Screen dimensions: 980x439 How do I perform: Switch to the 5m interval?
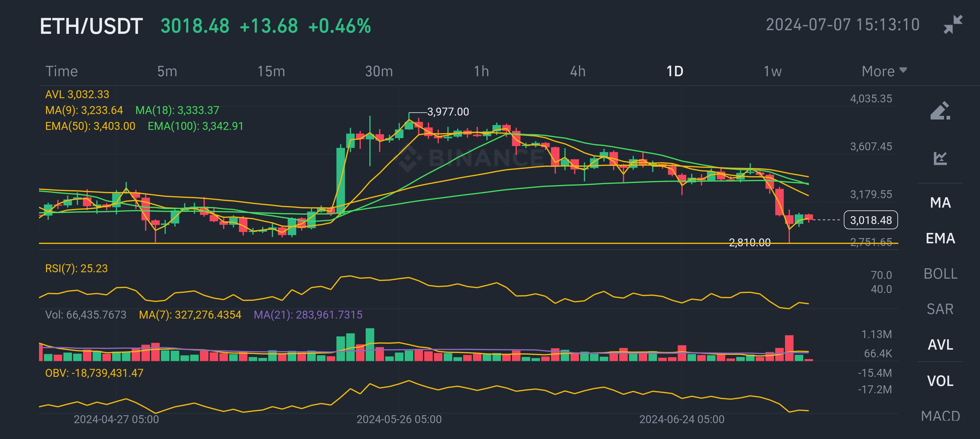coord(167,71)
